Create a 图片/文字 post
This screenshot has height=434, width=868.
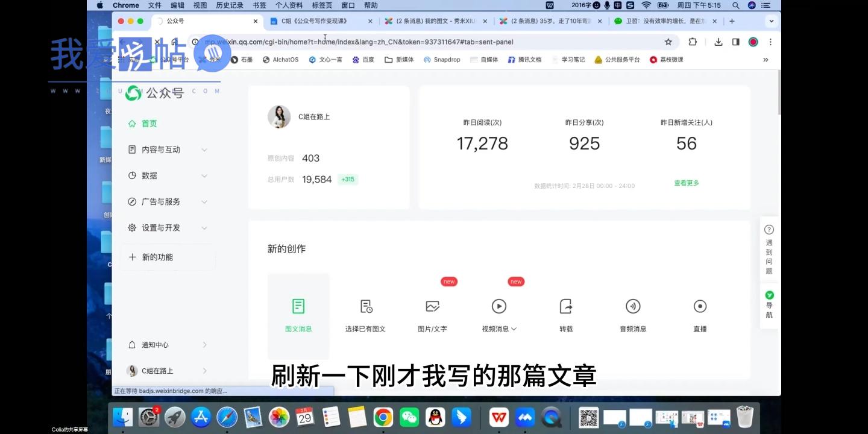[432, 315]
